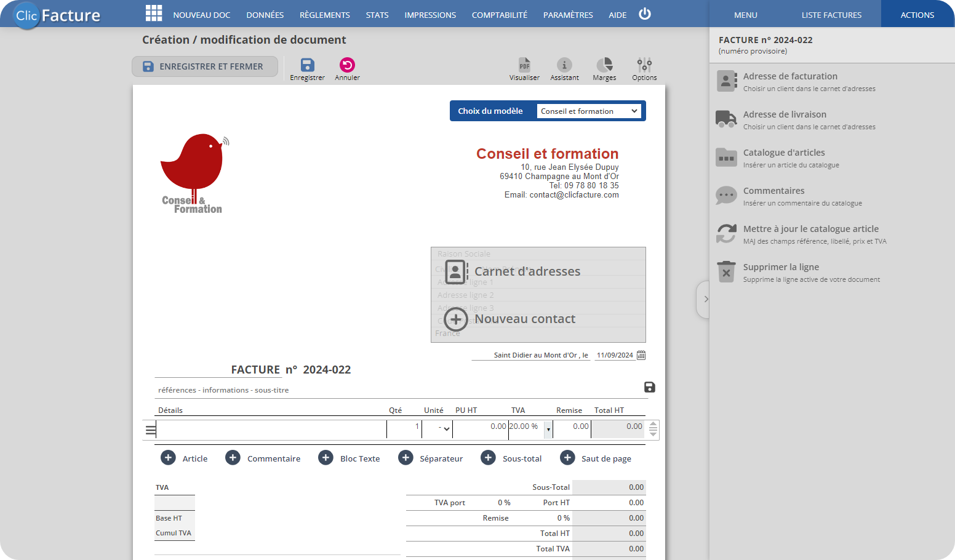Open the COMPTABILITÉ menu

pyautogui.click(x=500, y=15)
